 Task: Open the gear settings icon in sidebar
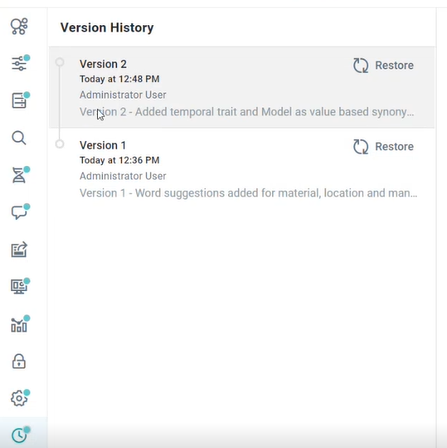click(x=19, y=398)
